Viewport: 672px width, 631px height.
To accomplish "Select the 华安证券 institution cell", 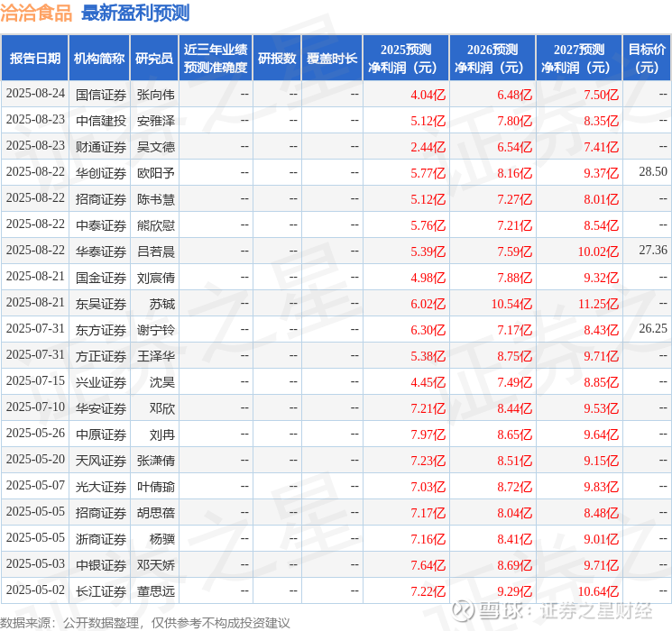I will tap(101, 408).
